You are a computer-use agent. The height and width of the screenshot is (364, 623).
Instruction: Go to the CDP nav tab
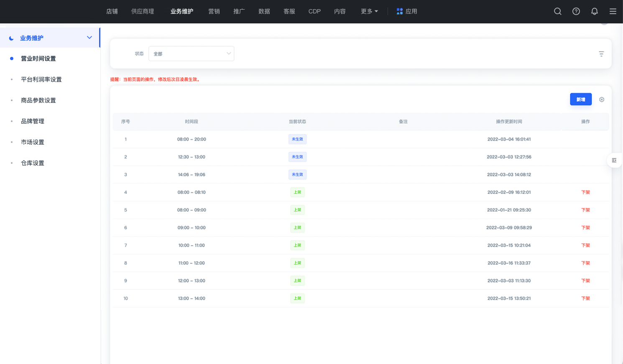pos(314,11)
